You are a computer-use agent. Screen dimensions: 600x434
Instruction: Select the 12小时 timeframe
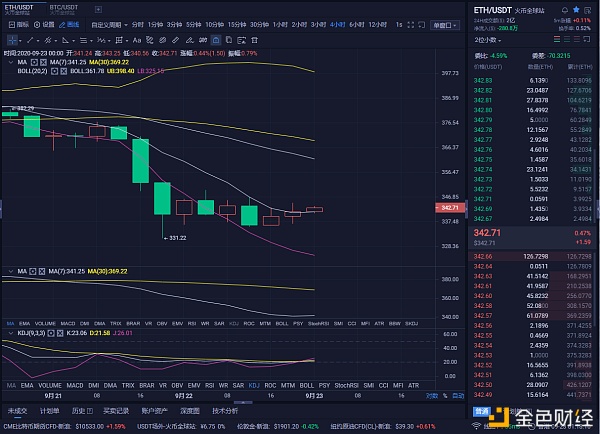378,25
